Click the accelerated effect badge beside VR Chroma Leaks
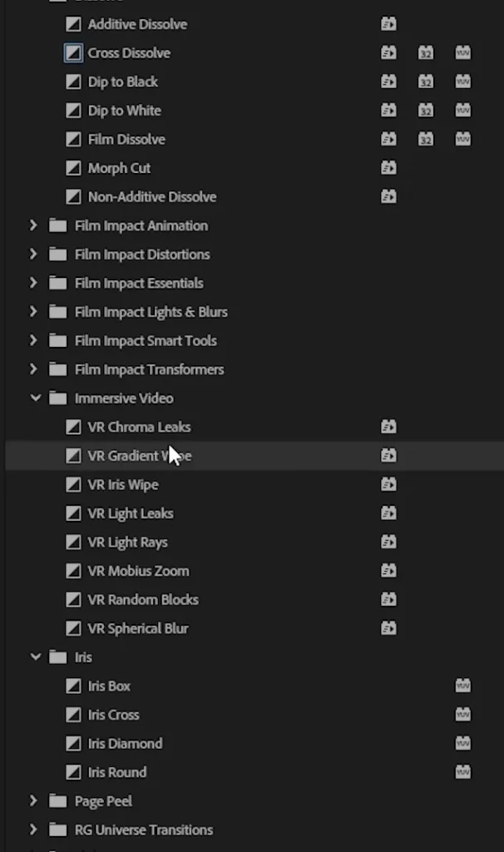 tap(388, 426)
